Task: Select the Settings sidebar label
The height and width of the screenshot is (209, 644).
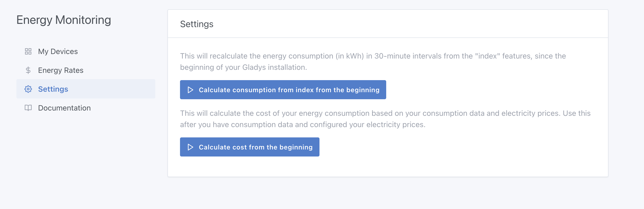Action: point(53,89)
